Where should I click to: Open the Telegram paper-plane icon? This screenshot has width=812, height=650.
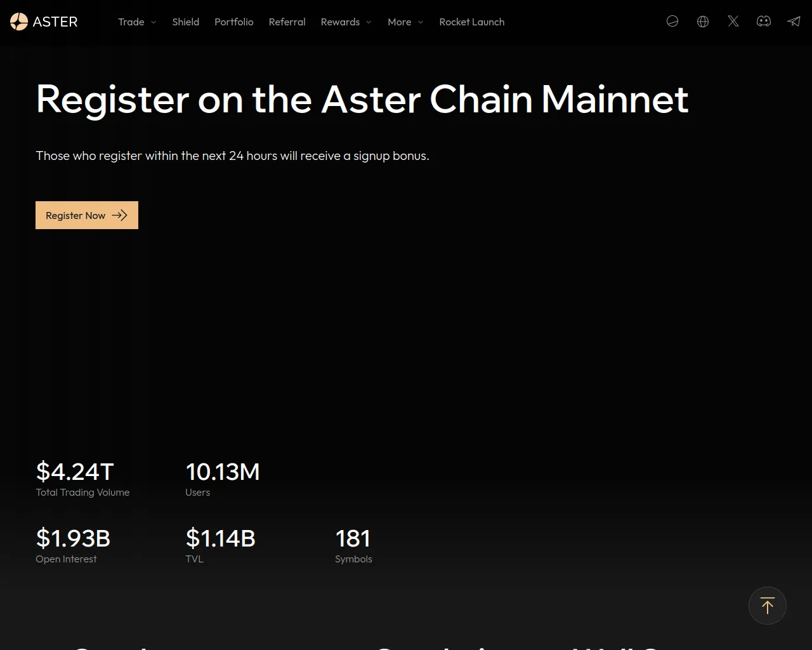pos(794,22)
